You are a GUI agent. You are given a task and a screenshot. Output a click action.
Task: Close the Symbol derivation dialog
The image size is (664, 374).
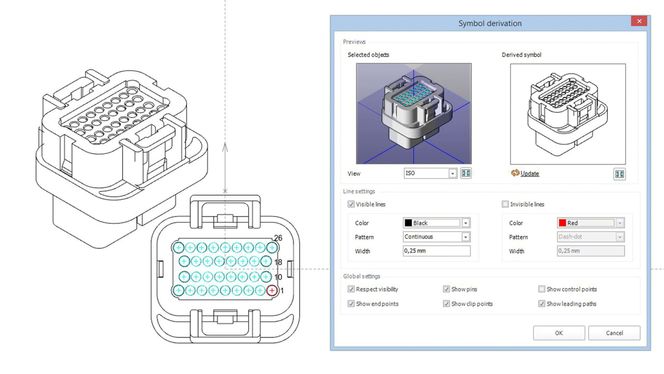pos(639,21)
